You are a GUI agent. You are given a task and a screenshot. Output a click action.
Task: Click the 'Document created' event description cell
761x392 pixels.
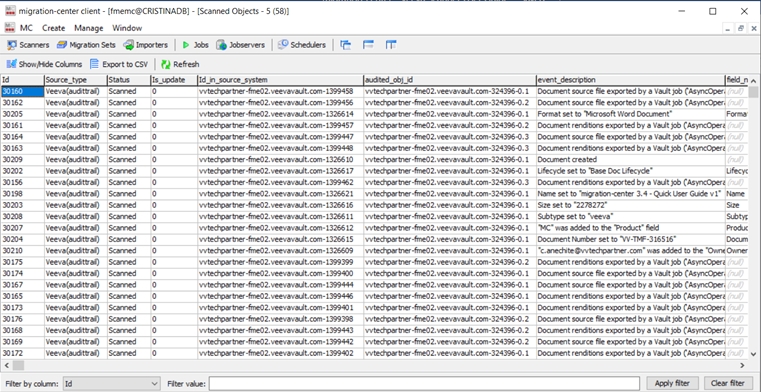(630, 160)
